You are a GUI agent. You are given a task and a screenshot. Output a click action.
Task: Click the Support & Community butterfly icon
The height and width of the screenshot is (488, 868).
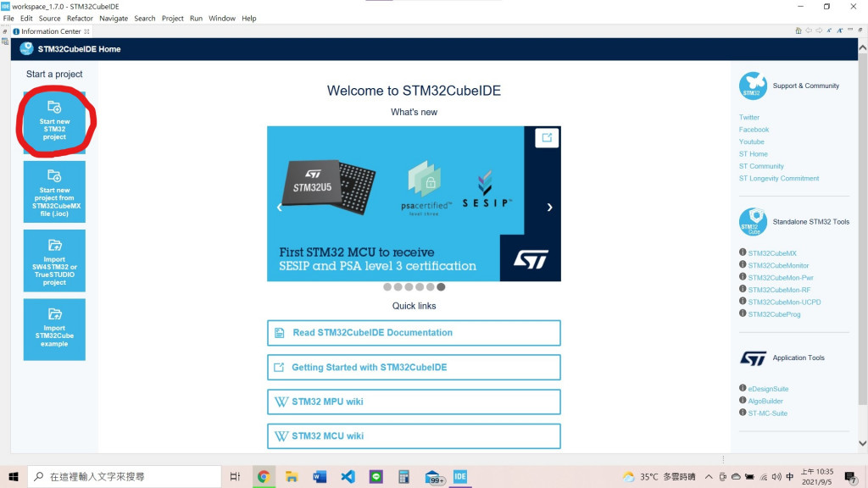(753, 86)
